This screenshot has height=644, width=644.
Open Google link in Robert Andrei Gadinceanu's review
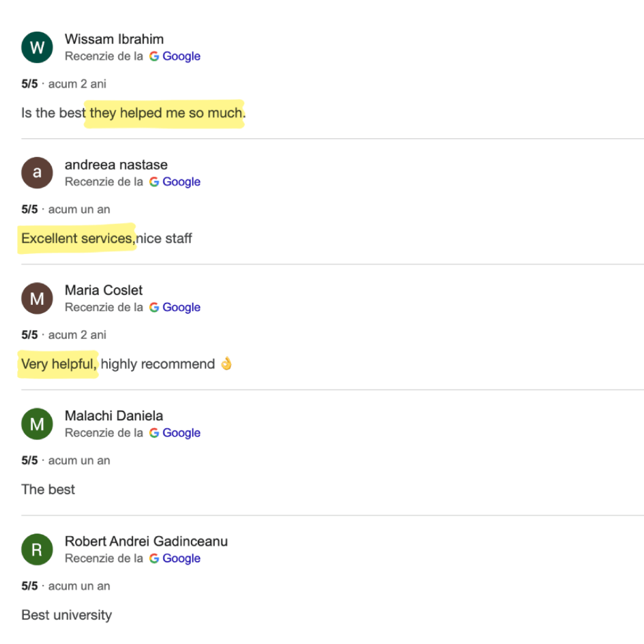click(181, 559)
